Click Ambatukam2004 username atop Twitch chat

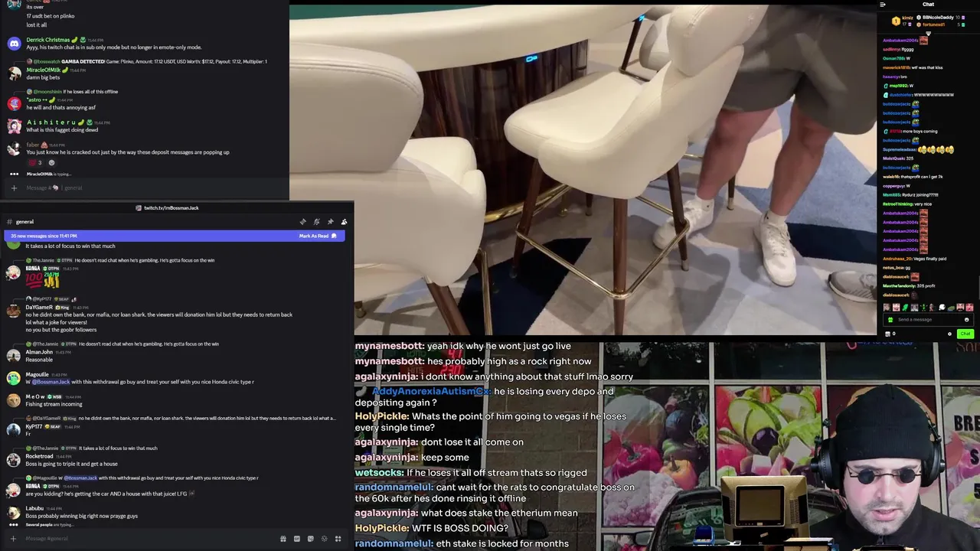coord(900,40)
